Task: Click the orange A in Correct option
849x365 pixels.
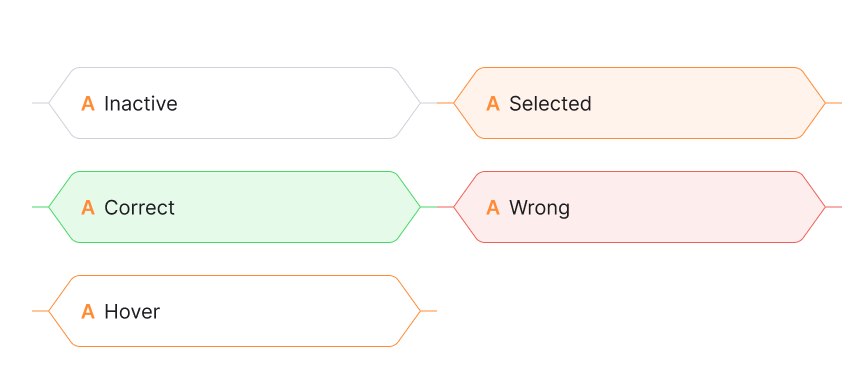Action: click(x=88, y=207)
